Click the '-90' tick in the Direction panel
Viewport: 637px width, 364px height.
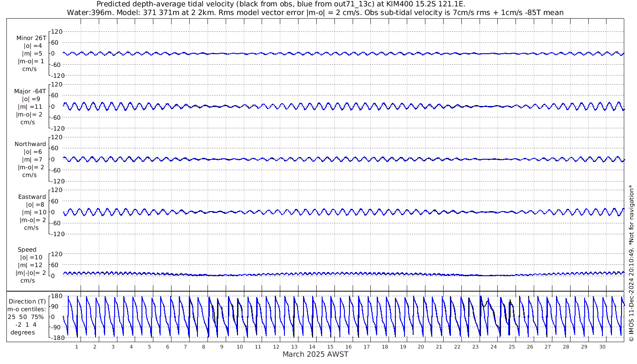click(x=56, y=327)
